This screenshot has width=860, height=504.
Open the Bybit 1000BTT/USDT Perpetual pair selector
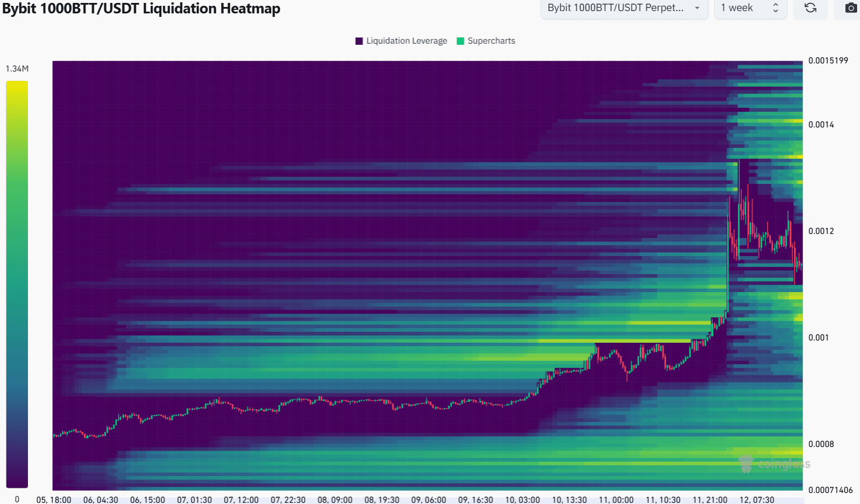[x=615, y=8]
